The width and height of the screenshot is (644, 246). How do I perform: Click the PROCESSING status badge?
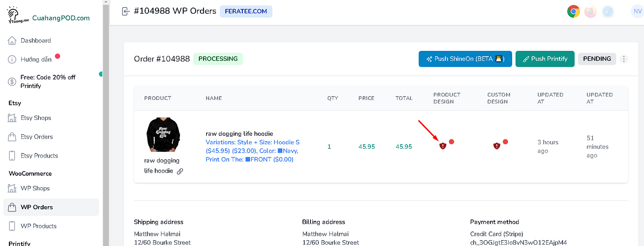click(x=218, y=59)
